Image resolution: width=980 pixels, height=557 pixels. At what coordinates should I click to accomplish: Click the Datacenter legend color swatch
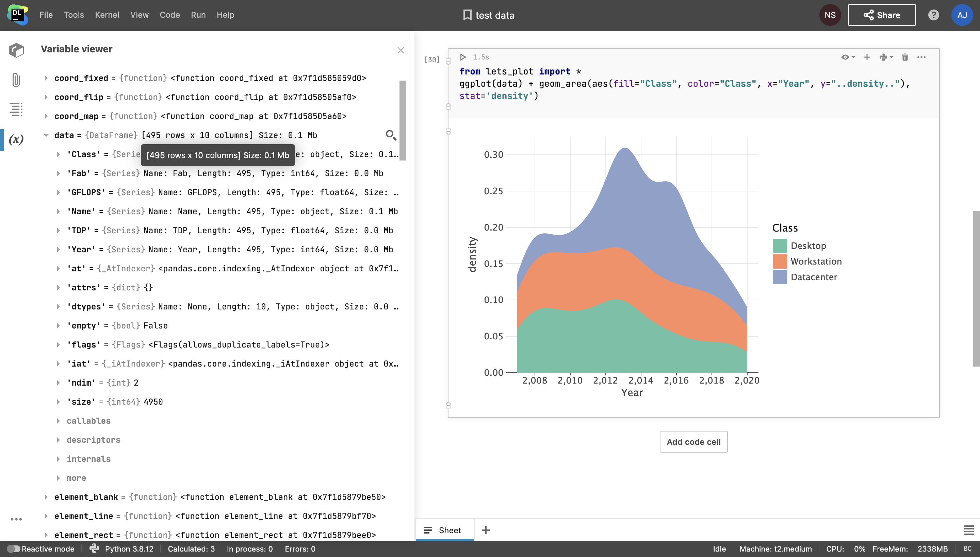(780, 277)
